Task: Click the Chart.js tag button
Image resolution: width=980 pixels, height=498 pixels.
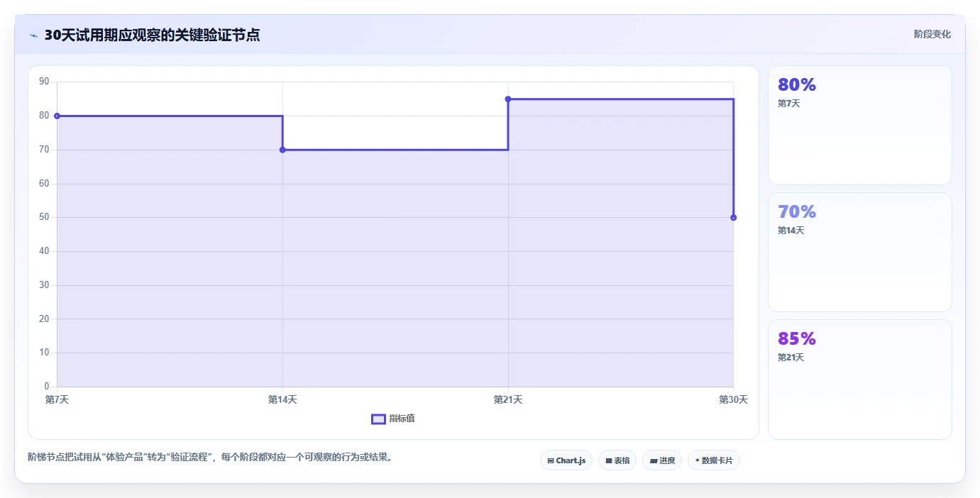Action: (566, 460)
